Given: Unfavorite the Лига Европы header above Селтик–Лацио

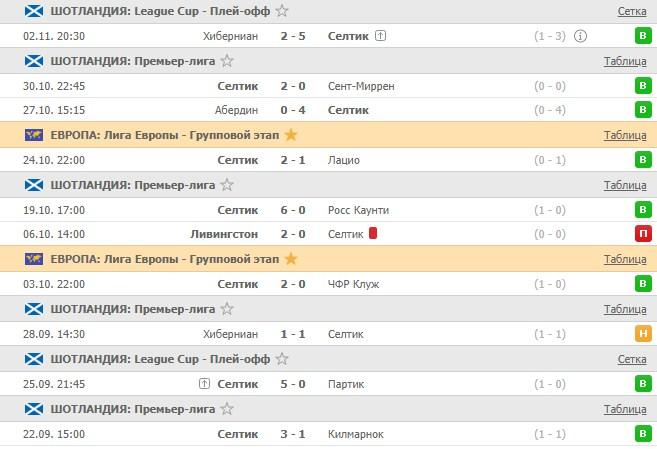Looking at the screenshot, I should point(291,135).
